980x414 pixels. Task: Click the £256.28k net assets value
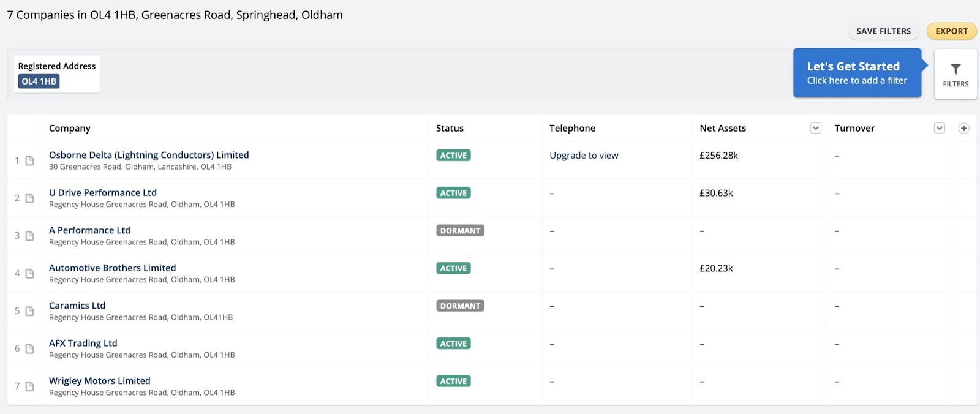(718, 156)
